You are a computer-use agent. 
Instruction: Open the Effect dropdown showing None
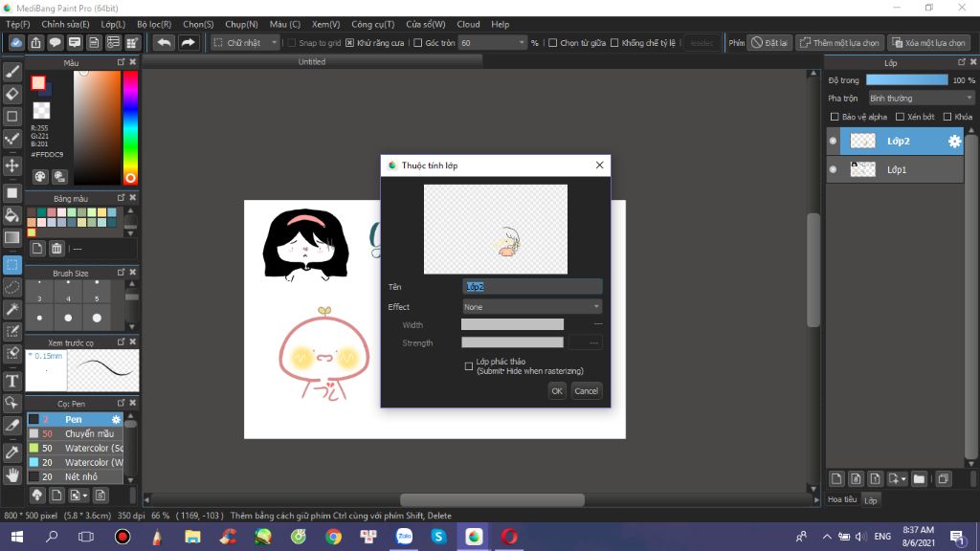[532, 307]
